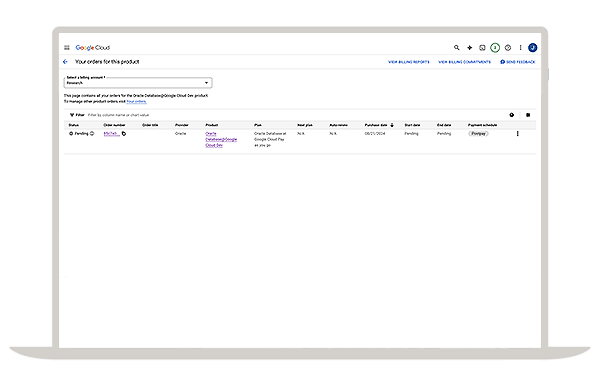Click the Next plan column header
The image size is (600, 387).
(x=305, y=125)
